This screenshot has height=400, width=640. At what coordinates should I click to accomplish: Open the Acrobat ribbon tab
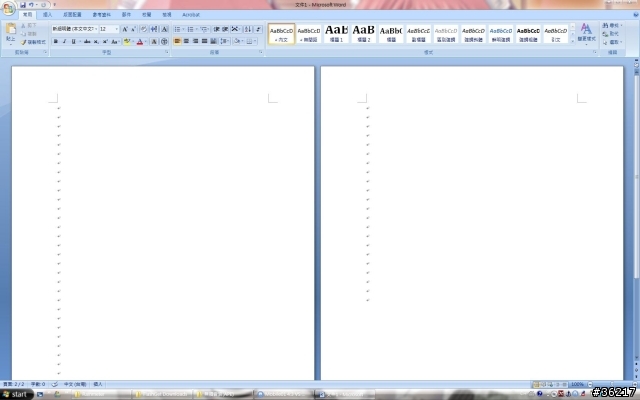tap(191, 15)
